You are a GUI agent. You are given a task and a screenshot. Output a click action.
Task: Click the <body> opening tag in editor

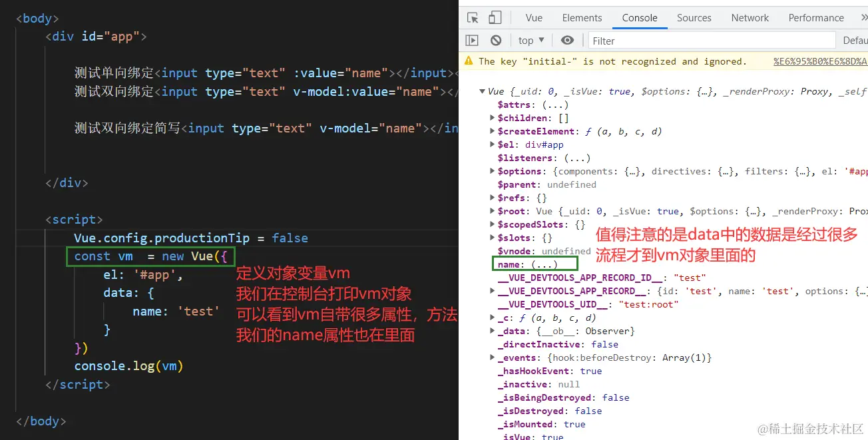tap(37, 18)
